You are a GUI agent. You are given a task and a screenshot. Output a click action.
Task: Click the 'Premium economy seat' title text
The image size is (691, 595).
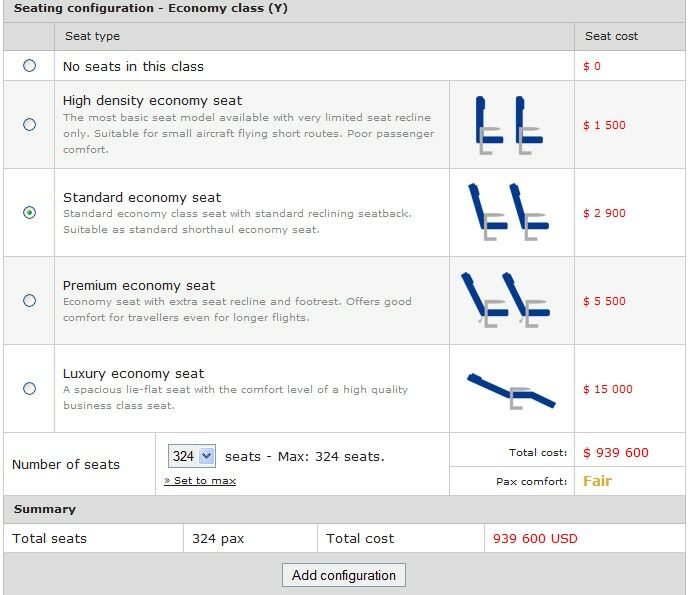(140, 285)
